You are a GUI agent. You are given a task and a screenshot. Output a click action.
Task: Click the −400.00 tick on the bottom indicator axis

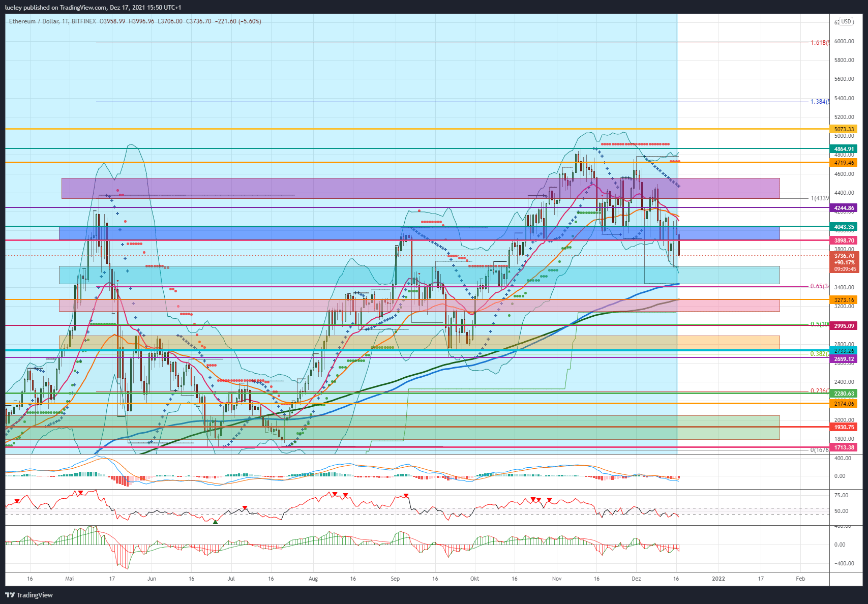click(844, 563)
